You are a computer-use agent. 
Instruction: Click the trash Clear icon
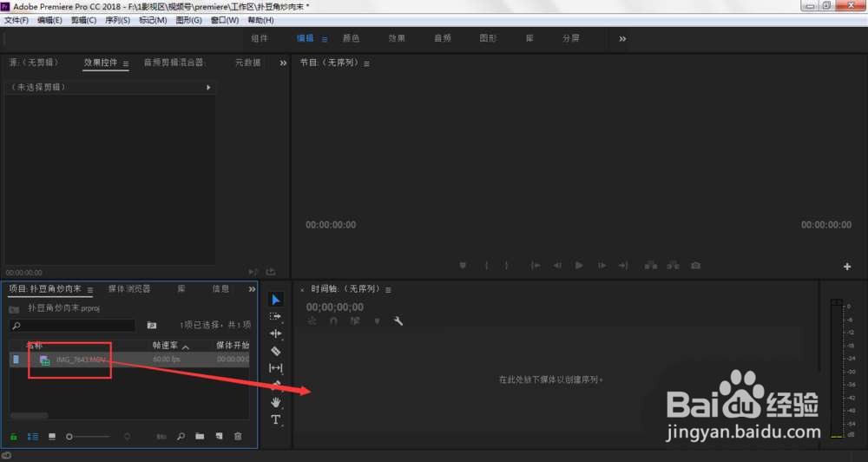pyautogui.click(x=238, y=437)
